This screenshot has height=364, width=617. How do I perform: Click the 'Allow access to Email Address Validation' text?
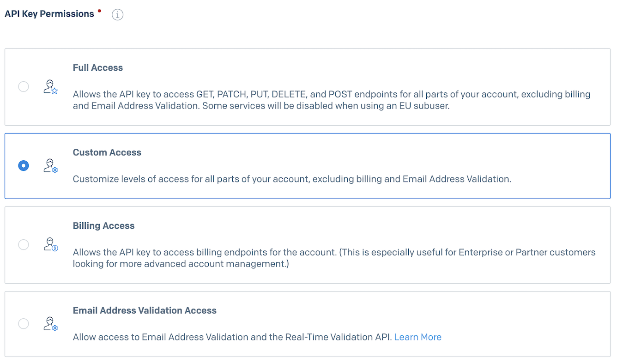point(232,337)
